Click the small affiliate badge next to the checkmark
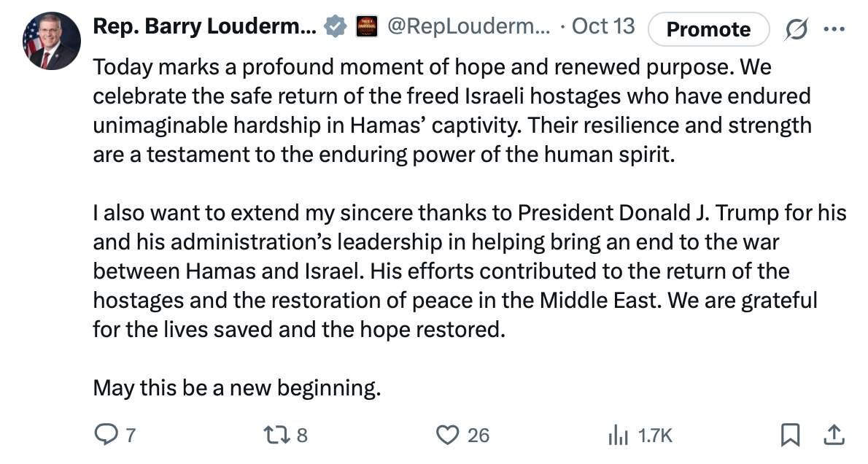This screenshot has height=464, width=868. (366, 27)
